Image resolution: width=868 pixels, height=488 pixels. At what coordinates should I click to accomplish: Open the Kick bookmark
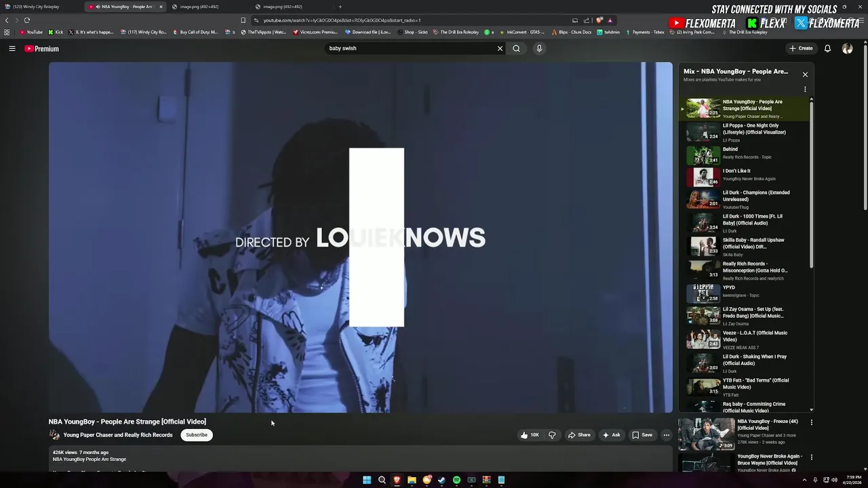(x=56, y=32)
